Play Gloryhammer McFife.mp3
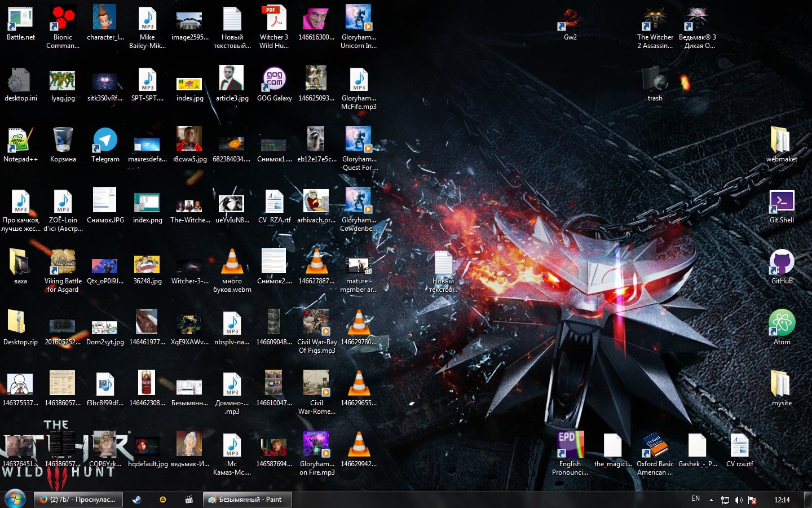The height and width of the screenshot is (508, 812). coord(359,88)
